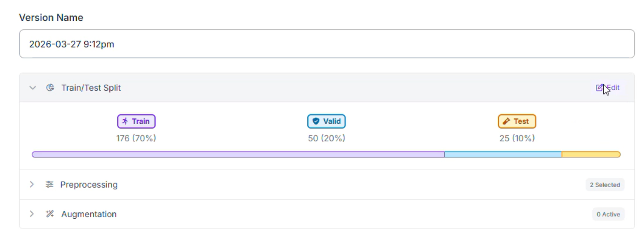
Task: Click the Preprocessing sliders icon
Action: coord(49,184)
